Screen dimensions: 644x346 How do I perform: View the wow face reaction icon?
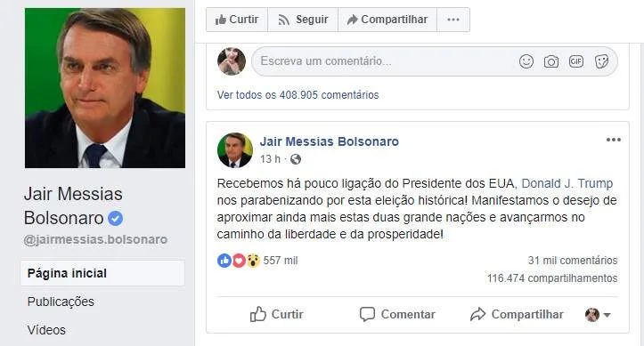[x=253, y=261]
